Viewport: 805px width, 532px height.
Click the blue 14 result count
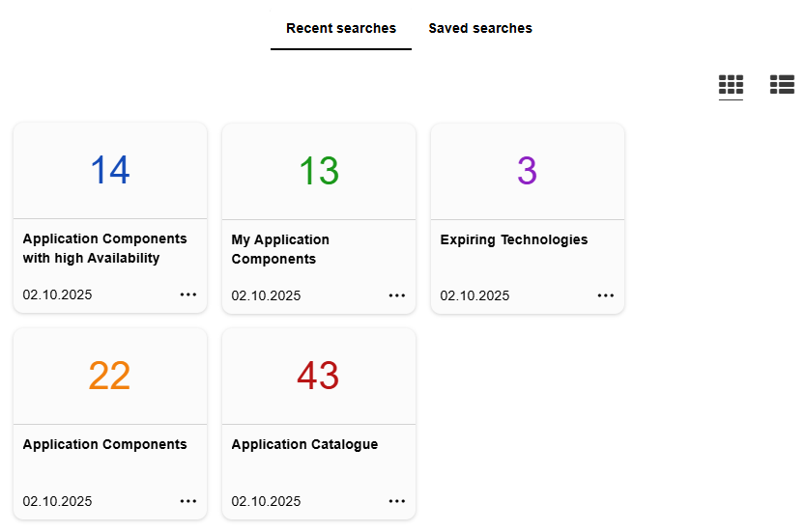[110, 171]
